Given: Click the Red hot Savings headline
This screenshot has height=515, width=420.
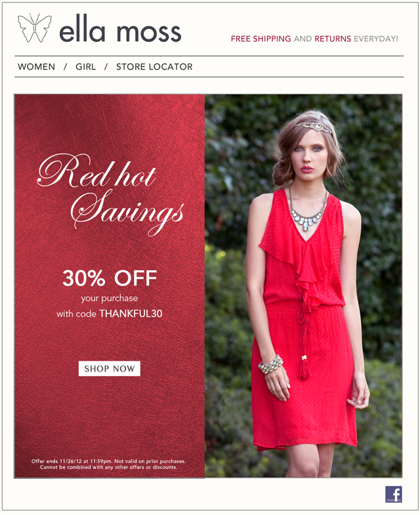Looking at the screenshot, I should 110,194.
